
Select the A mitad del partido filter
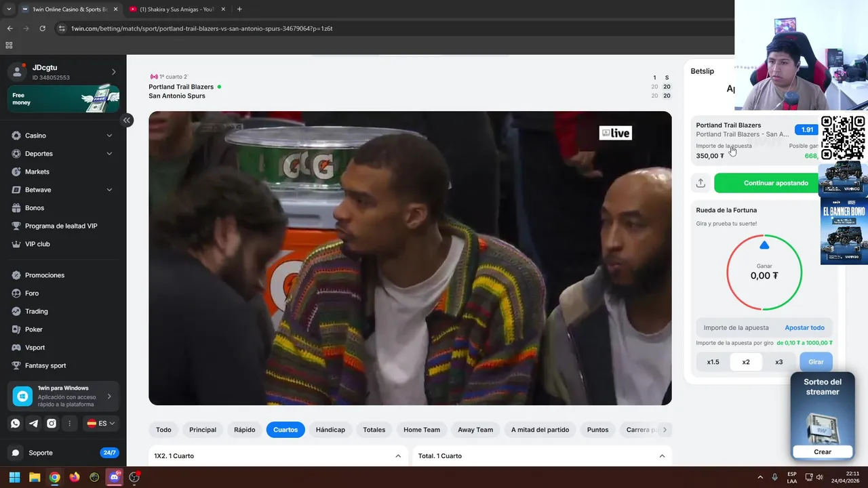(x=540, y=430)
